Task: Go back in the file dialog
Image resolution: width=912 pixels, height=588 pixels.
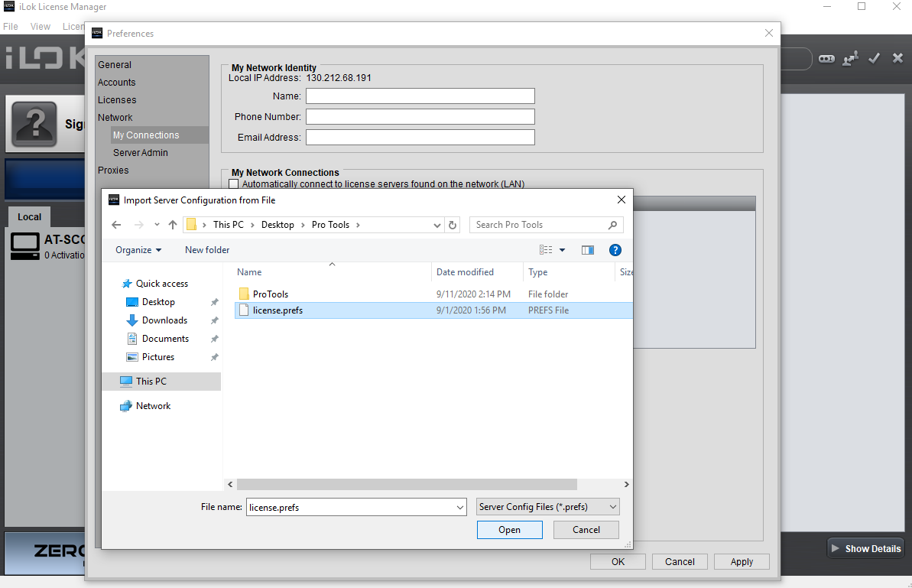Action: coord(116,225)
